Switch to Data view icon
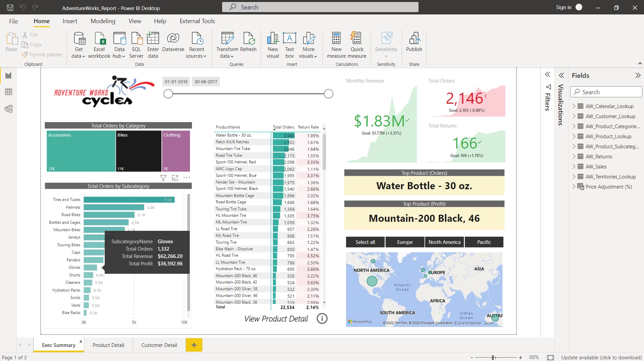Screen dimensions: 644x361 coord(8,92)
